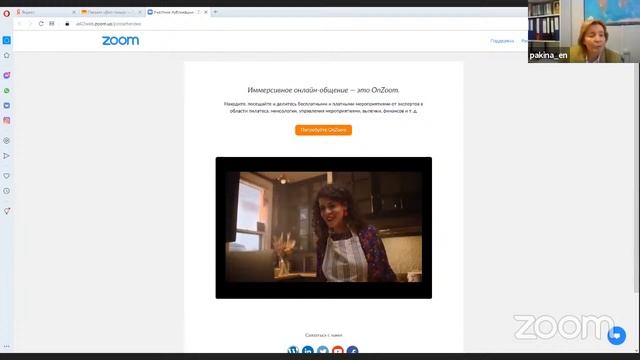Open the blue workspaces sidebar icon
Screen dimensions: 640x360
(x=7, y=40)
